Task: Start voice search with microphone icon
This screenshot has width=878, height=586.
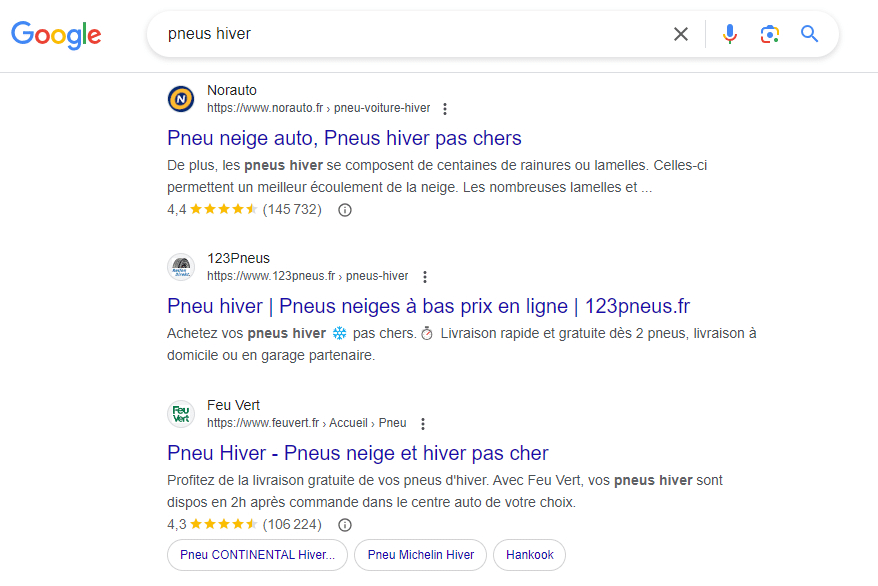Action: coord(730,34)
